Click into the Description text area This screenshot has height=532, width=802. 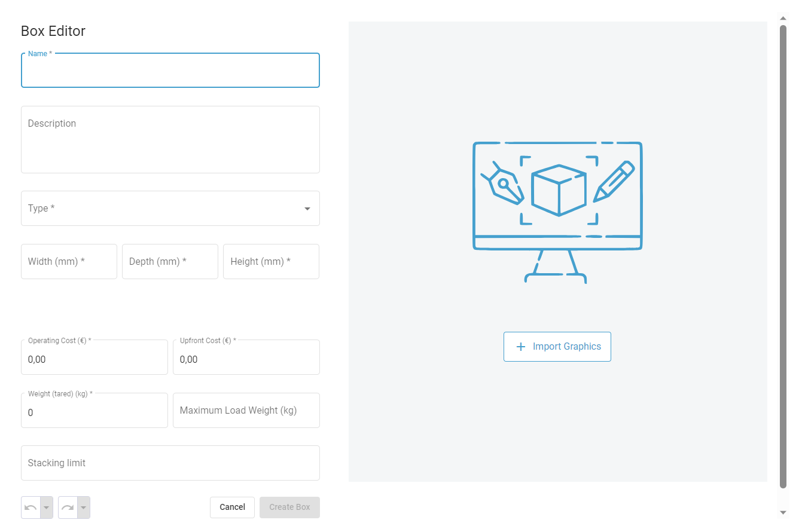click(x=170, y=140)
